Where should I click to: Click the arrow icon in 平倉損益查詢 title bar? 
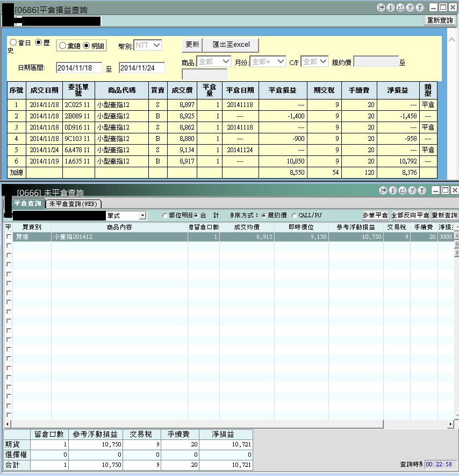(x=381, y=8)
